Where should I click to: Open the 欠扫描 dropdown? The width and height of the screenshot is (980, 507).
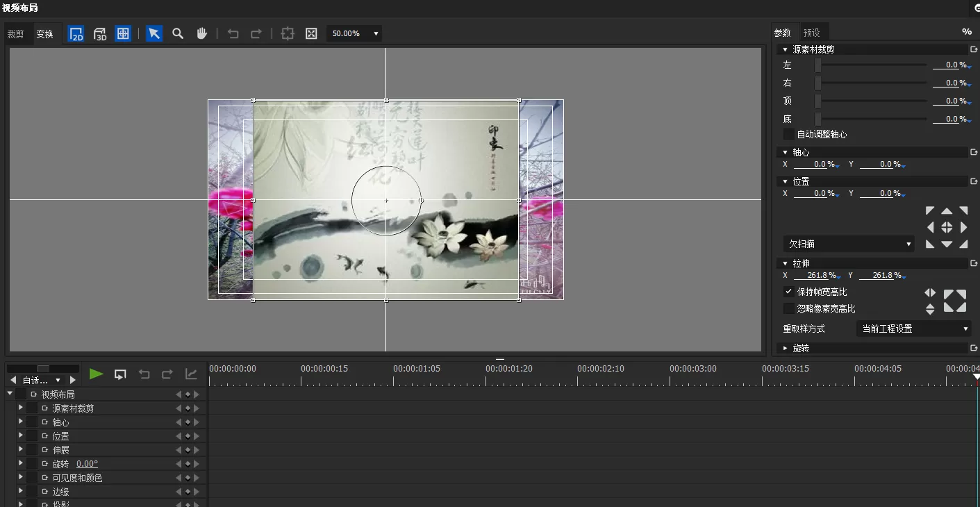coord(849,244)
